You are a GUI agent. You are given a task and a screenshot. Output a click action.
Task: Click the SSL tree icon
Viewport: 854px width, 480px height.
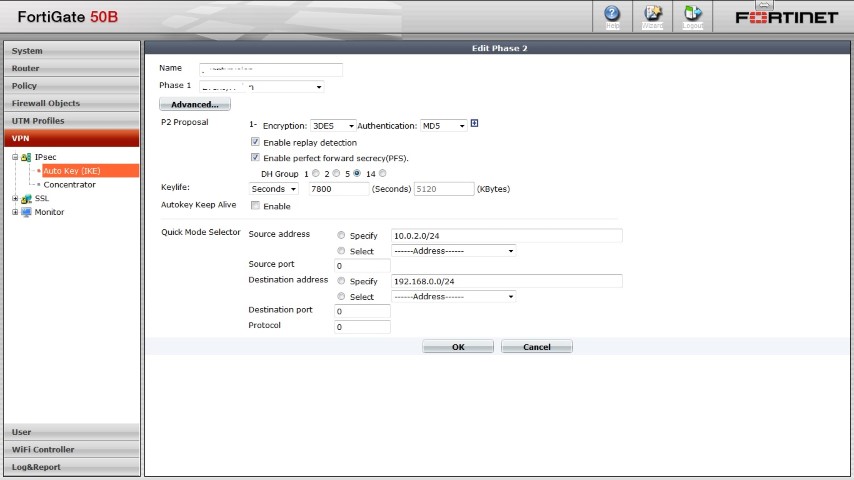click(x=26, y=198)
